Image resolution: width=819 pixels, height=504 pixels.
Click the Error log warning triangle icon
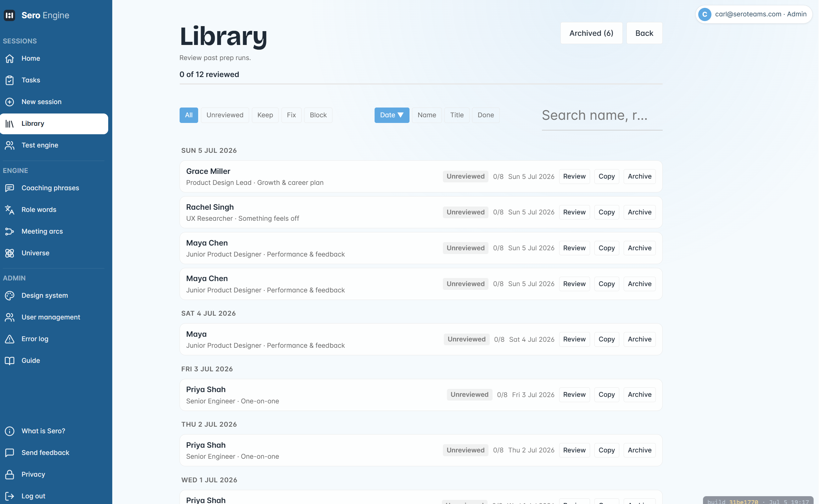pos(10,339)
